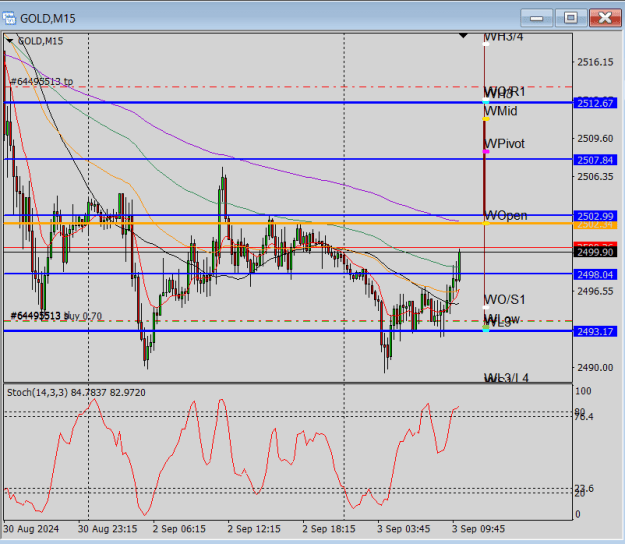625x544 pixels.
Task: Click the 2496.55 price scale value
Action: tap(595, 291)
